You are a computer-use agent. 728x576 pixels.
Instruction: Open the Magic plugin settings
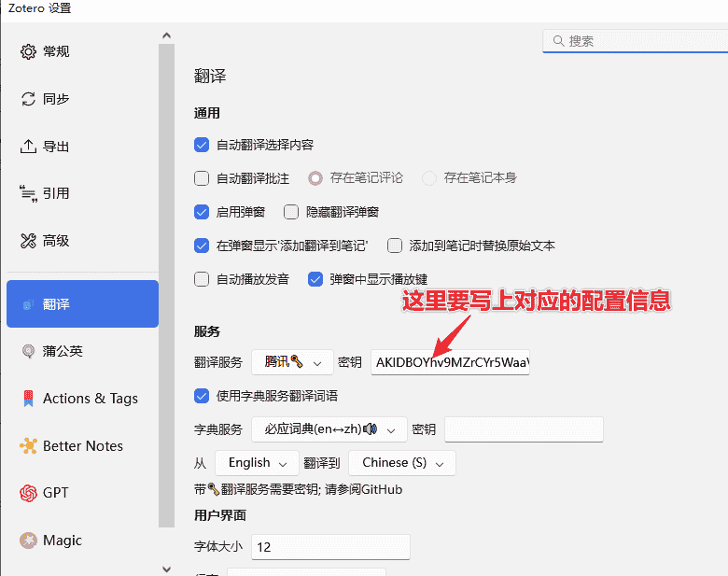pos(83,541)
